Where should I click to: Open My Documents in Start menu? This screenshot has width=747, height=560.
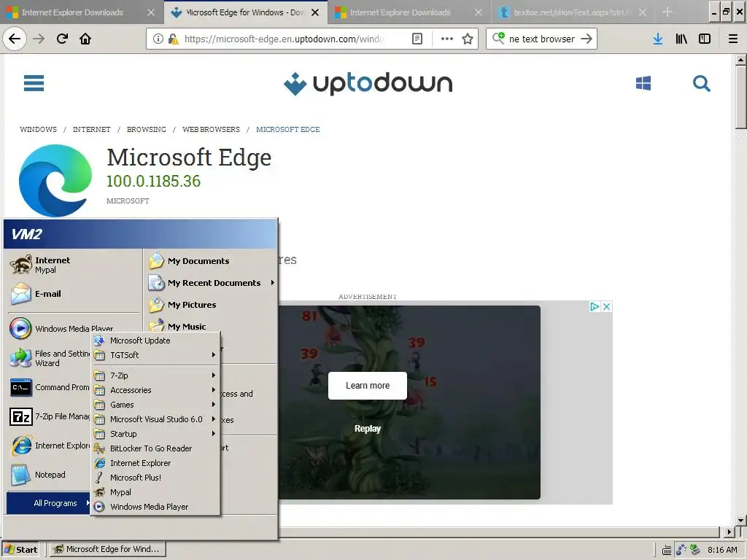(211, 261)
